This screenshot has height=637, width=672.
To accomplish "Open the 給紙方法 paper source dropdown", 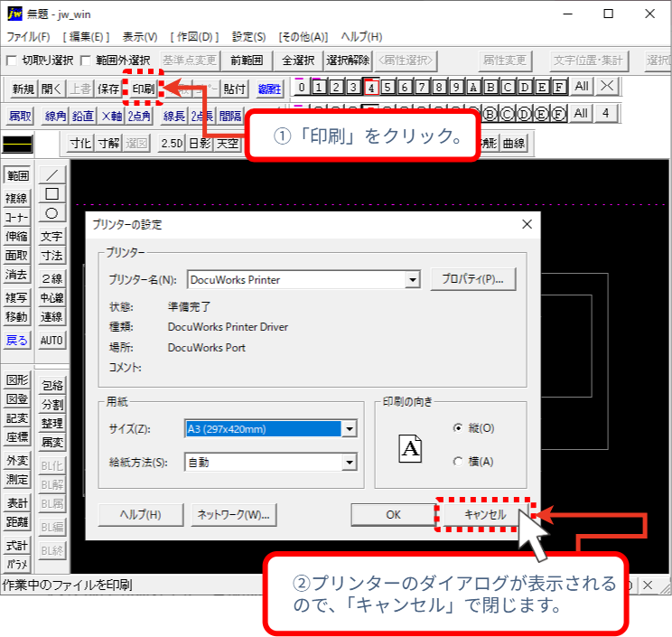I will pos(350,462).
